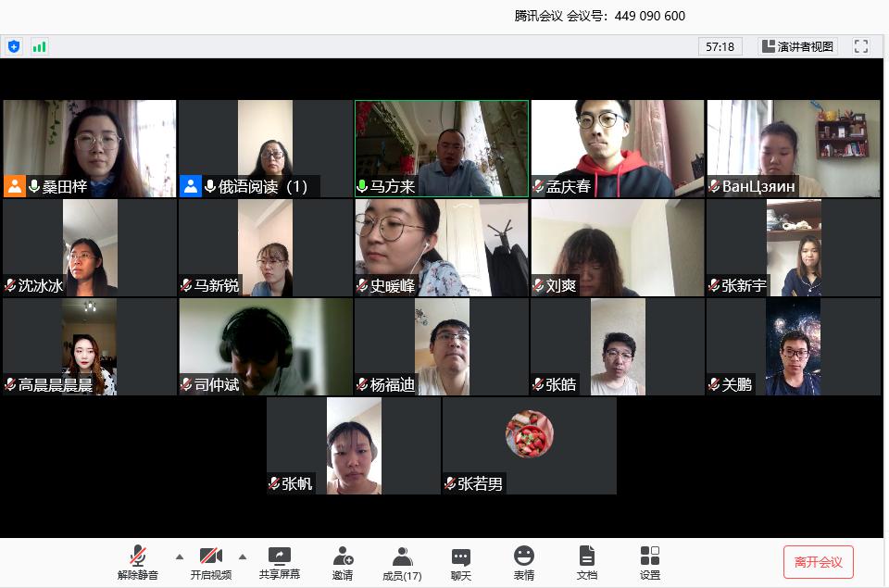Select the tile labeled 张若男
Viewport: 889px width, 588px height.
[x=529, y=445]
